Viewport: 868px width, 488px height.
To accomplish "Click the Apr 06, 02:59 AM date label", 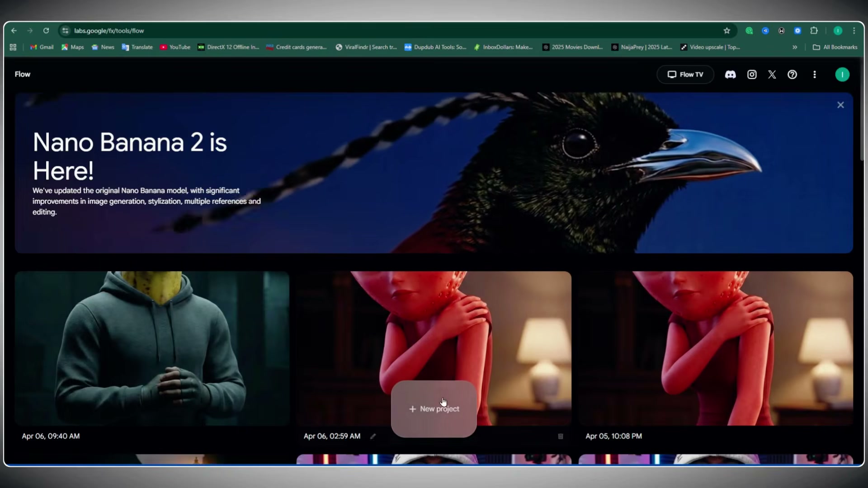I will (x=332, y=436).
